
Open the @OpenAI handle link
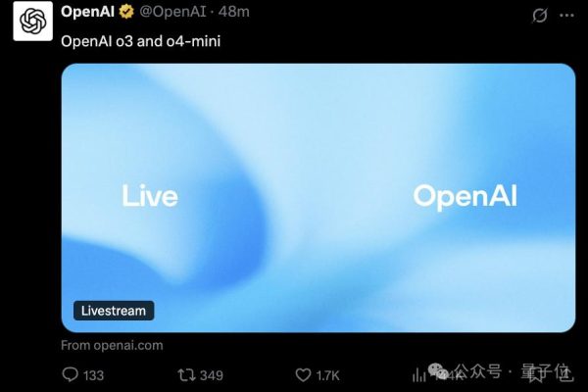click(172, 12)
